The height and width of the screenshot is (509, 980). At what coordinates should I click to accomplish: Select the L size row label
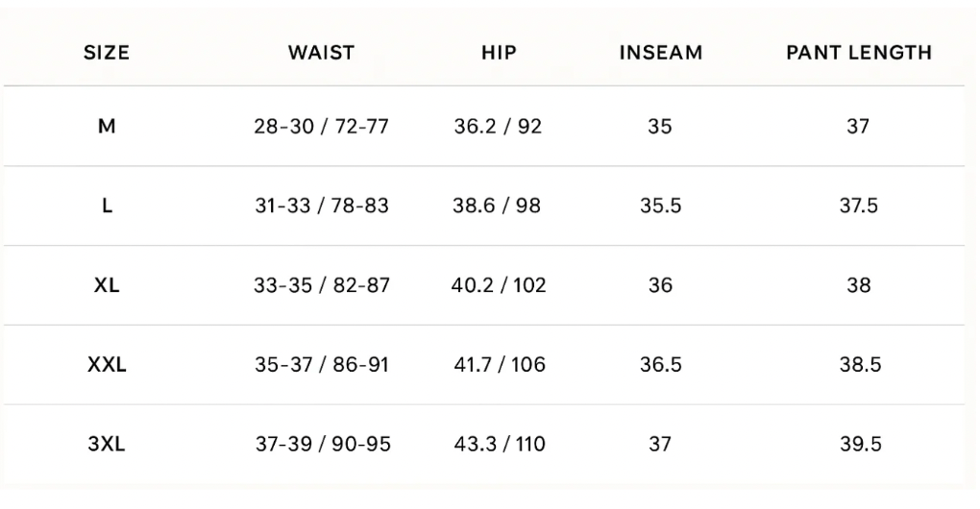(x=107, y=206)
